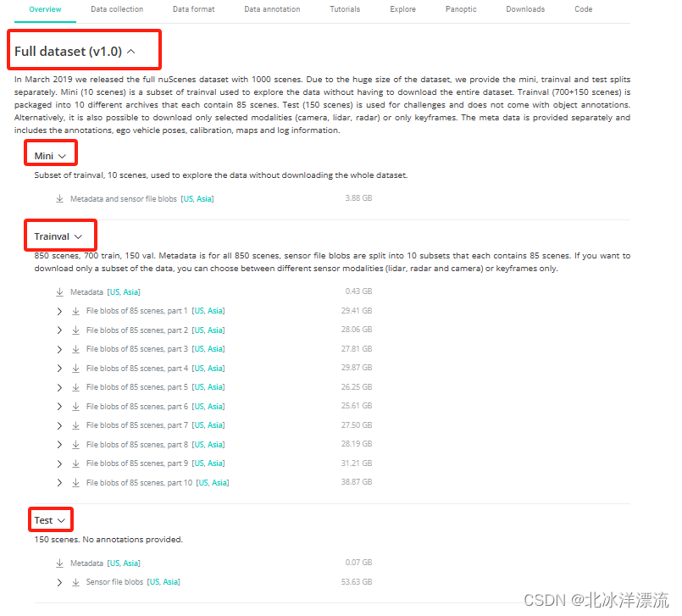The width and height of the screenshot is (682, 616).
Task: Toggle the Test section chevron
Action: tap(61, 521)
